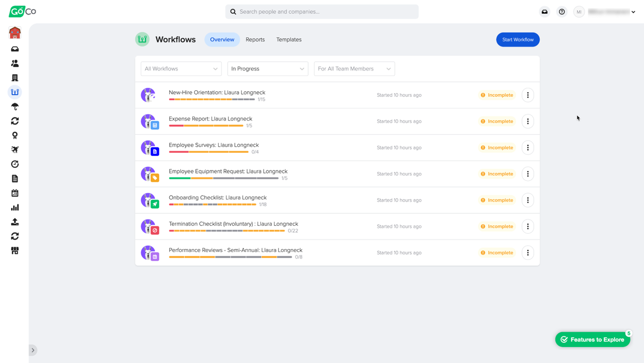Open options menu for Performance Reviews workflow

pos(528,253)
